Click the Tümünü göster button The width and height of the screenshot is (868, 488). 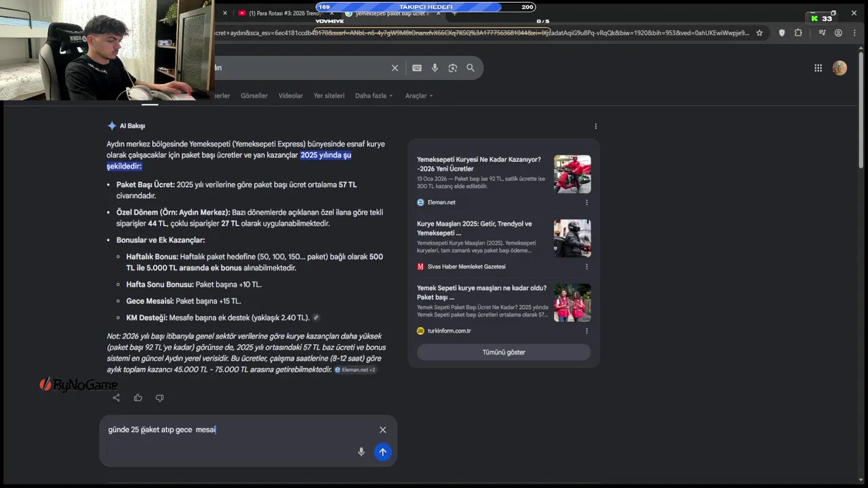pyautogui.click(x=504, y=352)
